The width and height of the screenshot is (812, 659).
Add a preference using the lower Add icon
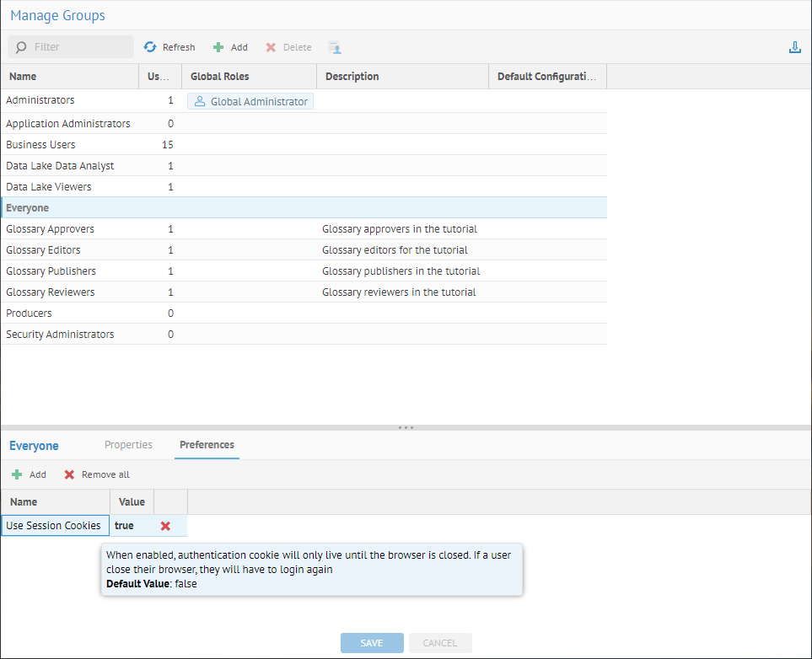pyautogui.click(x=17, y=474)
